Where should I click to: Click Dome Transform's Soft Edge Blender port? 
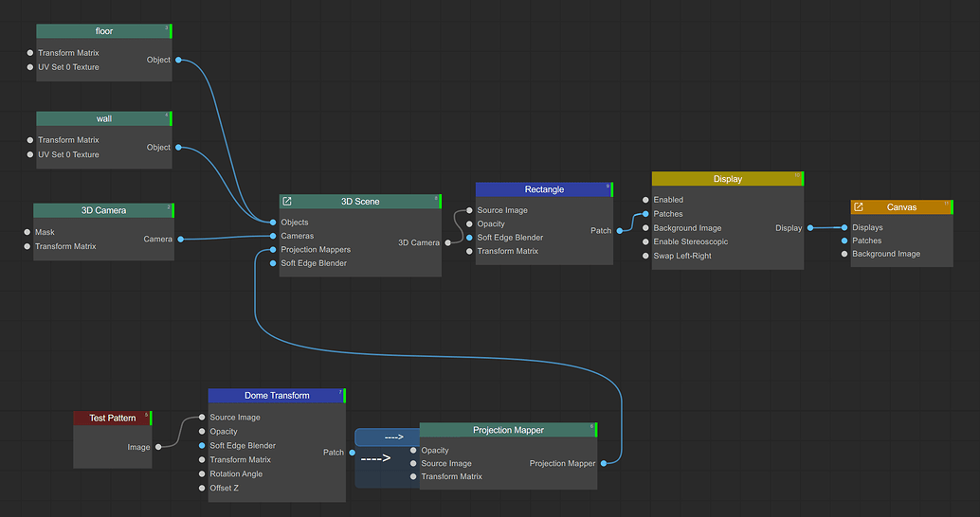point(202,446)
